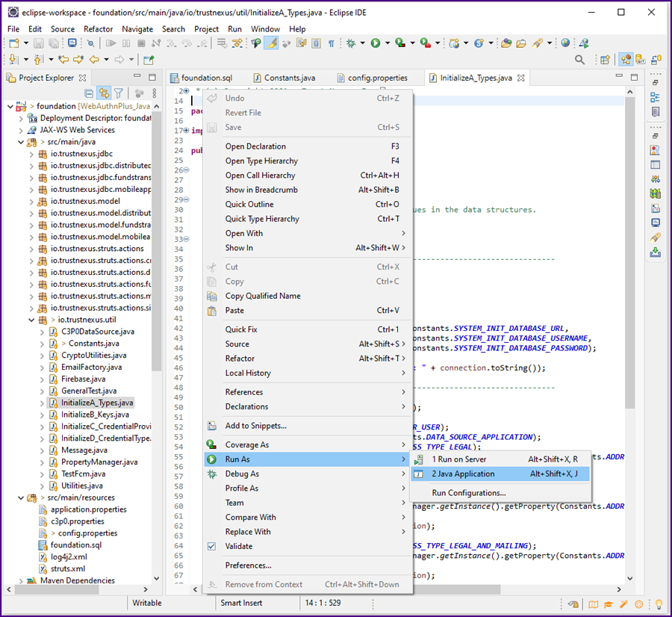Switch to the Java EE perspective button
672x617 pixels.
coord(626,60)
